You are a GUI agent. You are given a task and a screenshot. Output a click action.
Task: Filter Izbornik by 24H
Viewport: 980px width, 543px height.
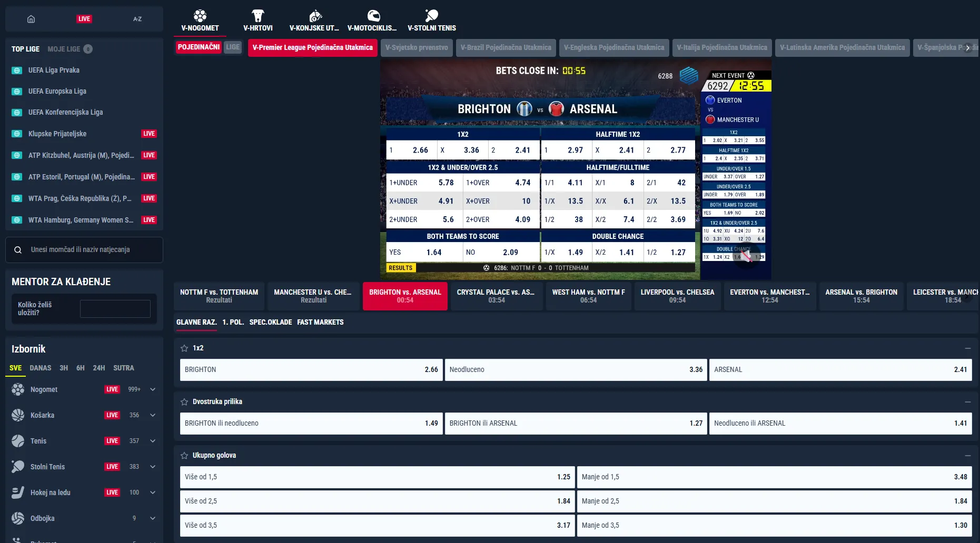99,368
